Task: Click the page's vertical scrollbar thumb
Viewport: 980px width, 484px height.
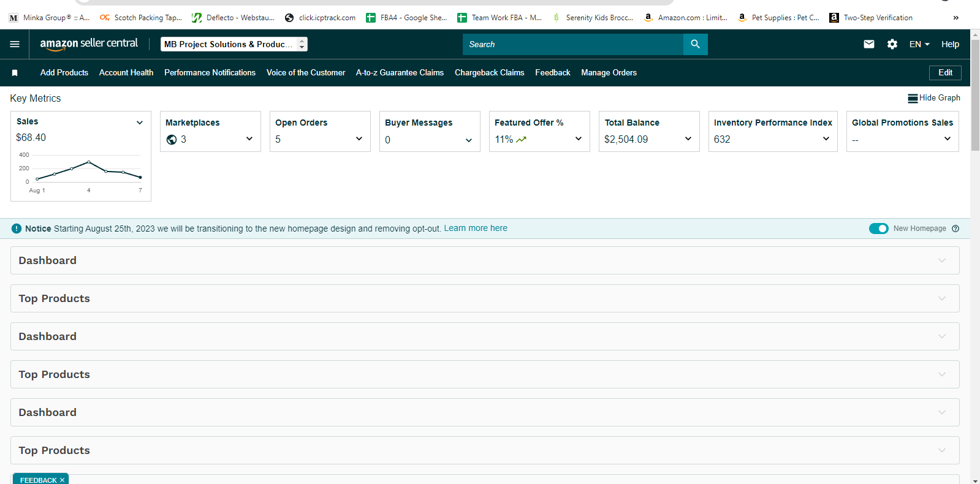Action: point(975,95)
